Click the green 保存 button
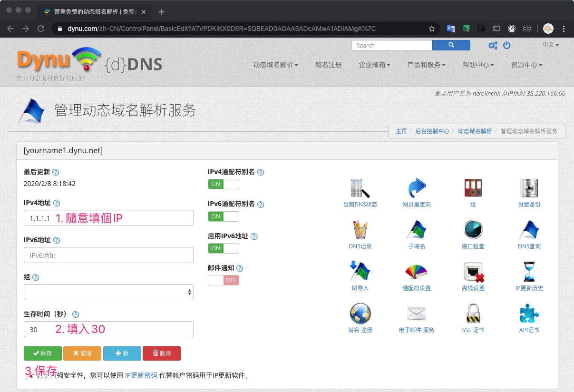Screen dimensions: 574x392 (43, 353)
